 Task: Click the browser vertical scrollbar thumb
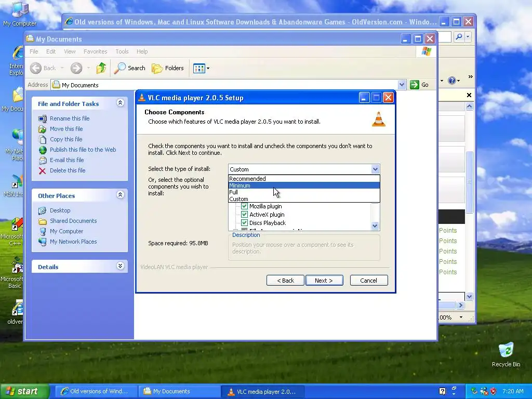coord(469,182)
